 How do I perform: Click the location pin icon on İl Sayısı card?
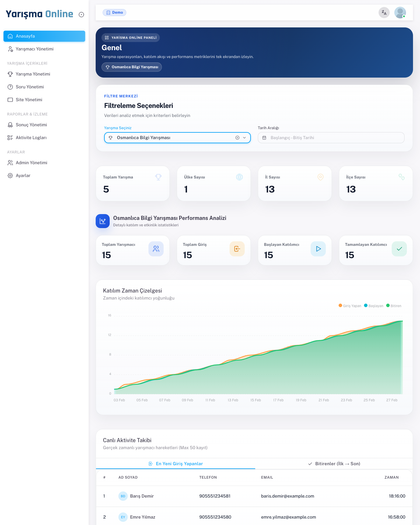point(321,177)
